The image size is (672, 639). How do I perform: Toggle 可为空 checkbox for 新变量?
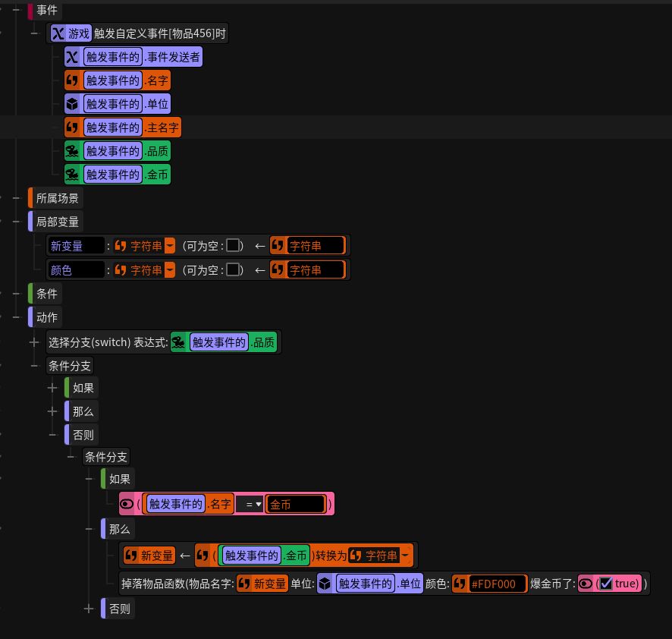[233, 246]
